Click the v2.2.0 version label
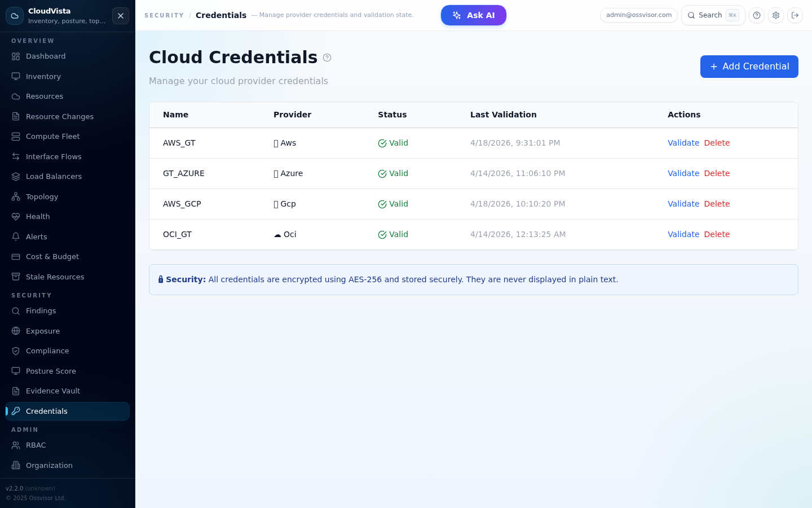 pyautogui.click(x=14, y=488)
